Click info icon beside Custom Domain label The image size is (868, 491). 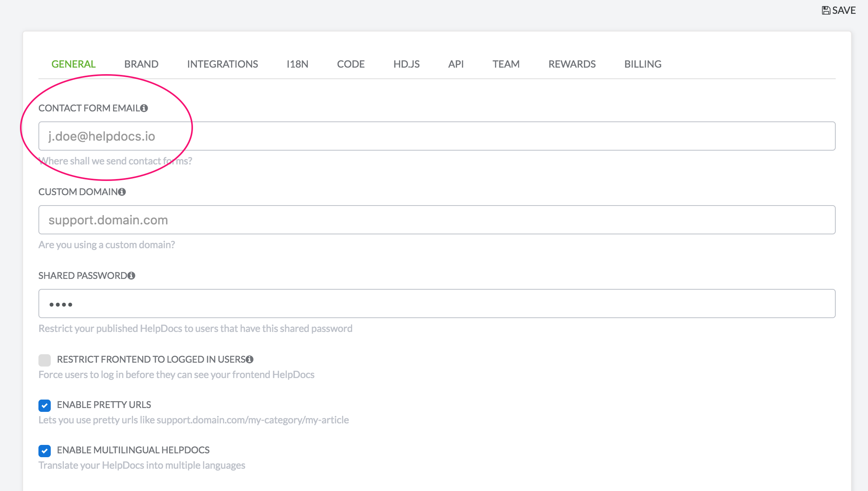122,192
